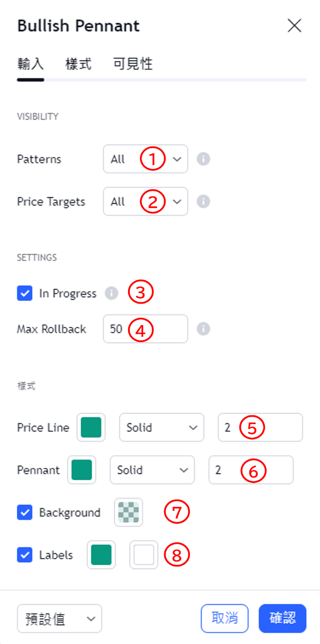Disable the Labels checkbox

tap(25, 555)
